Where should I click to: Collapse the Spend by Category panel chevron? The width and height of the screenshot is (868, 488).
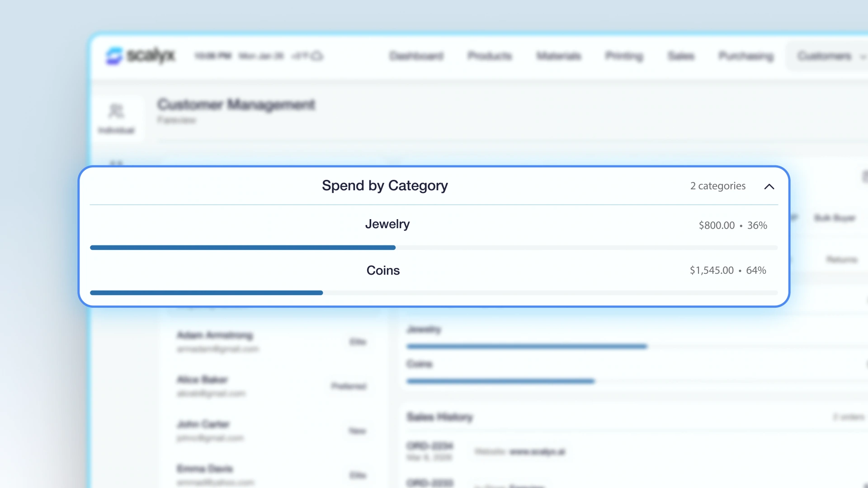point(769,187)
